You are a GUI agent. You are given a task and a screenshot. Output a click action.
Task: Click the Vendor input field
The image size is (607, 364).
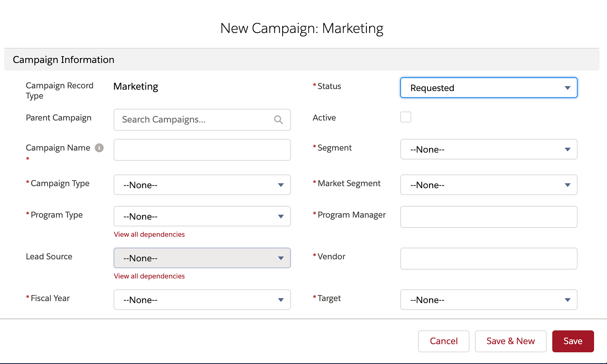[489, 259]
